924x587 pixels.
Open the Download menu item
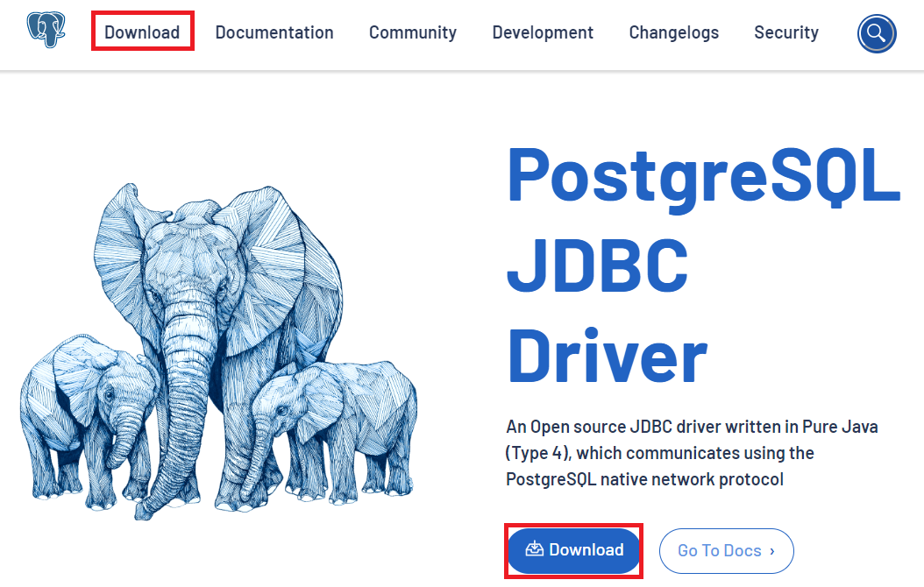click(x=142, y=32)
